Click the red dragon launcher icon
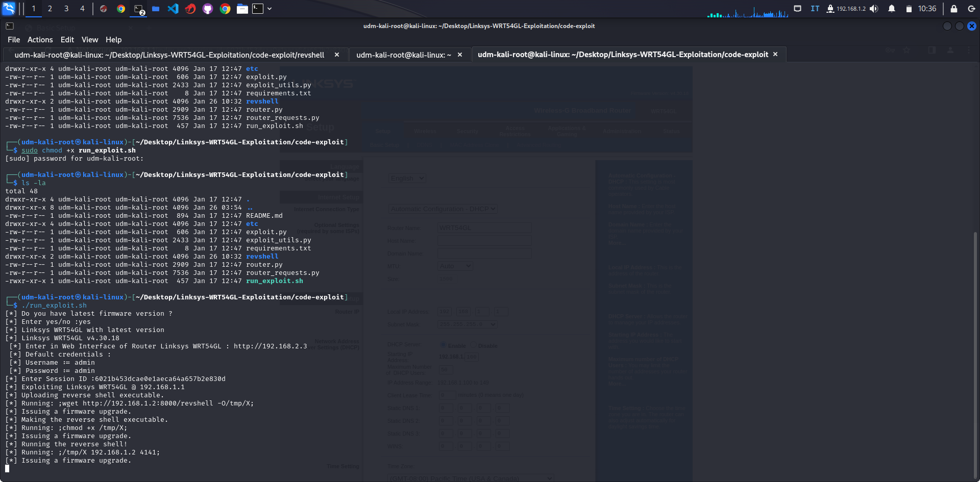The height and width of the screenshot is (482, 980). point(190,9)
